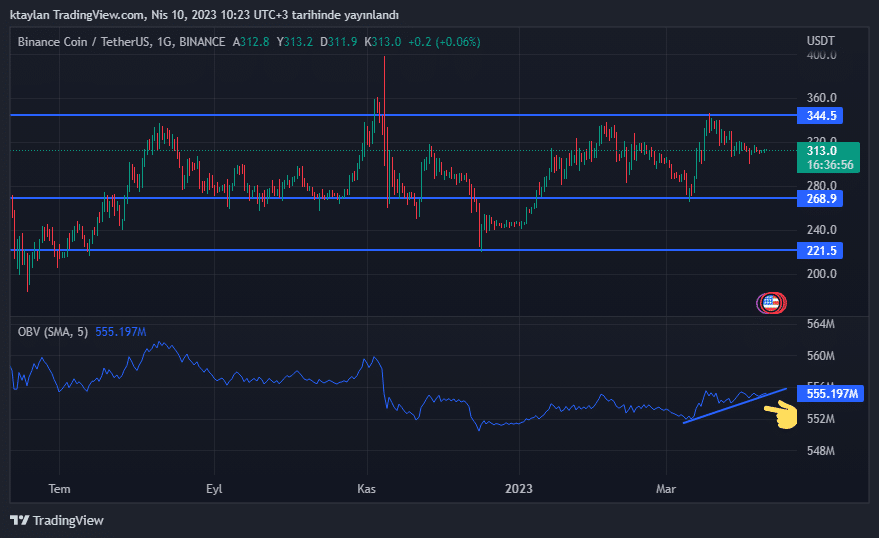Click the 564M OBV axis tick
Screen dimensions: 879x538
point(821,324)
